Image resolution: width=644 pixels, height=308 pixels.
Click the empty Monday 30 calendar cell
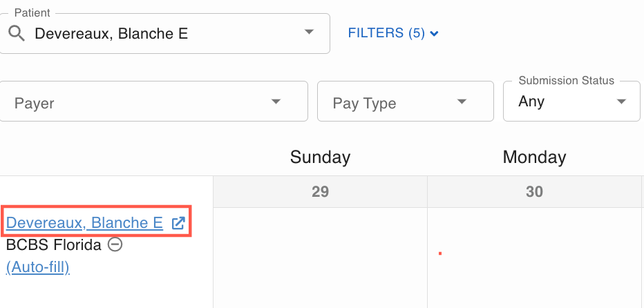tap(534, 258)
